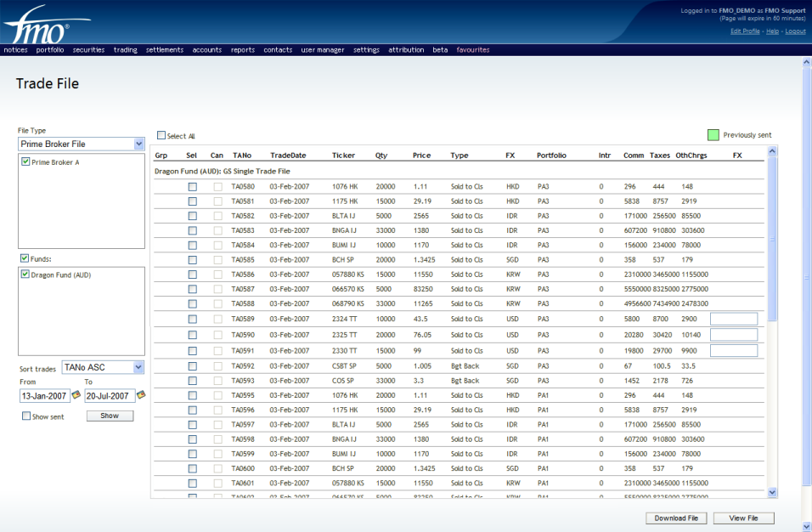Screen dimensions: 812x532
Task: Open the notices menu
Action: 15,50
